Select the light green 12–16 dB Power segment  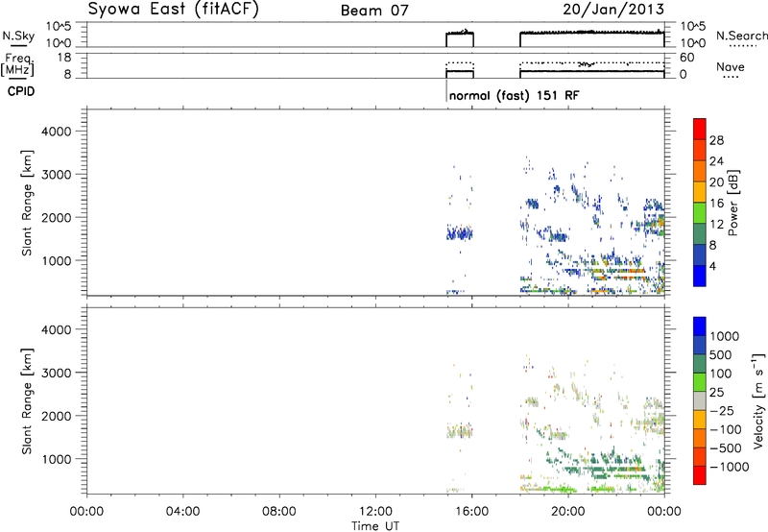(x=700, y=213)
